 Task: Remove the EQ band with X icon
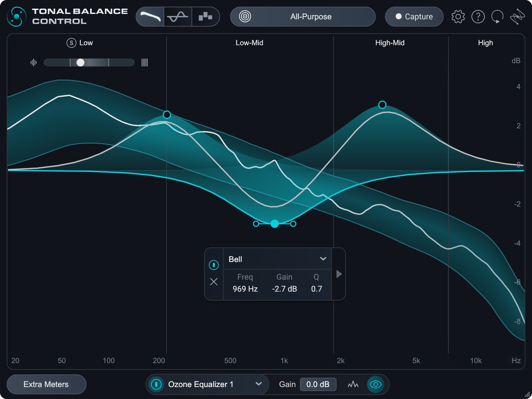click(x=214, y=282)
